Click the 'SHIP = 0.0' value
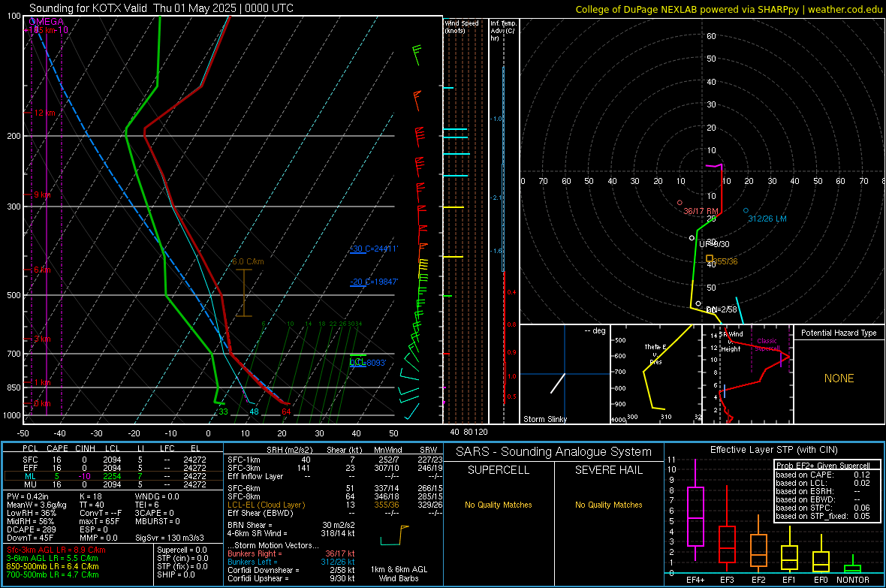Viewport: 886px width, 588px height. click(176, 574)
